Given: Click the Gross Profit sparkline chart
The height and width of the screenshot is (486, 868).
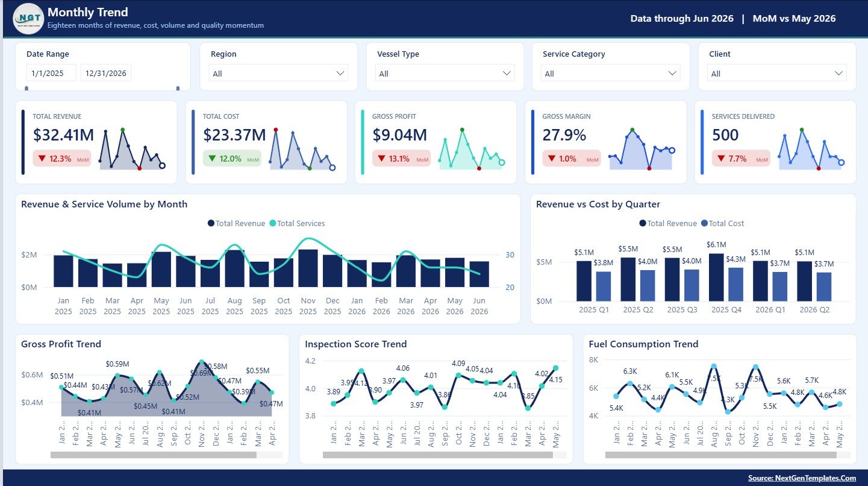Looking at the screenshot, I should 472,149.
